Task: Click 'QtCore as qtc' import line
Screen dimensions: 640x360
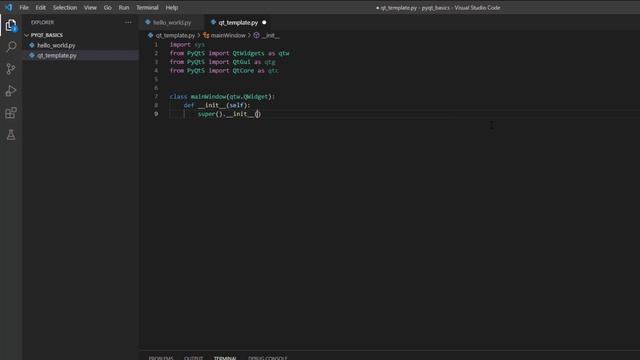Action: pos(224,71)
